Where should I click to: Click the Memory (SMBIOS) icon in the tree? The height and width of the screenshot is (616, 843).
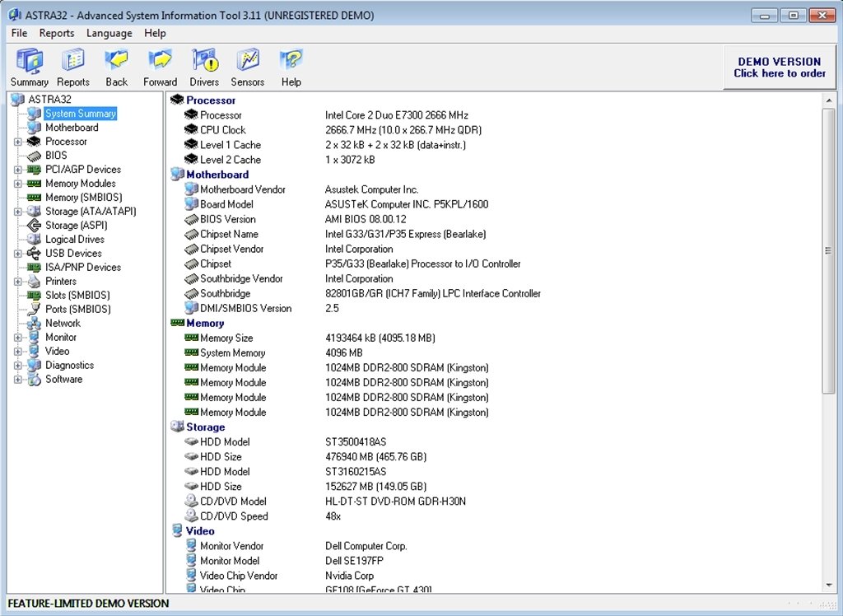coord(34,198)
